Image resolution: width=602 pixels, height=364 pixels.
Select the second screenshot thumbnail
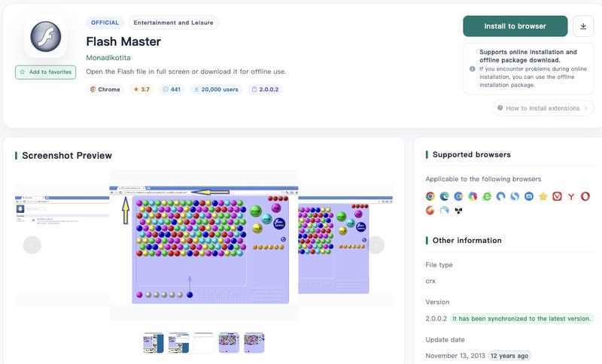click(178, 342)
